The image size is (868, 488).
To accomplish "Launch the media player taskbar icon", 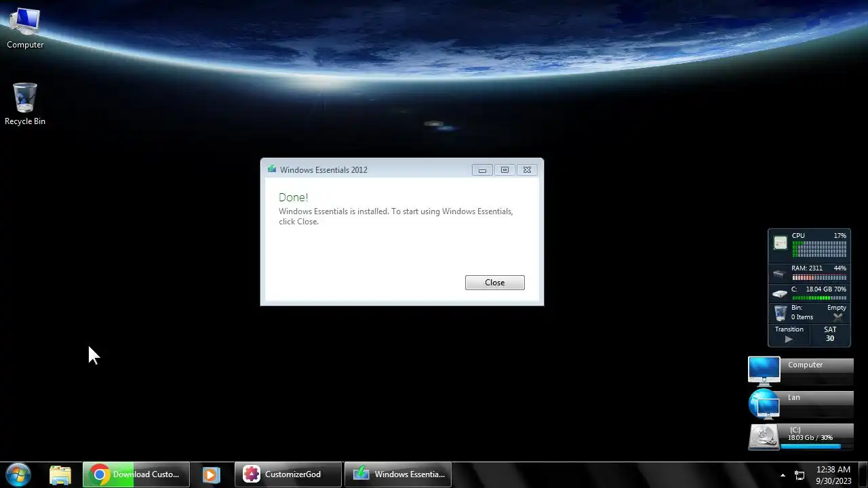I will (x=211, y=474).
